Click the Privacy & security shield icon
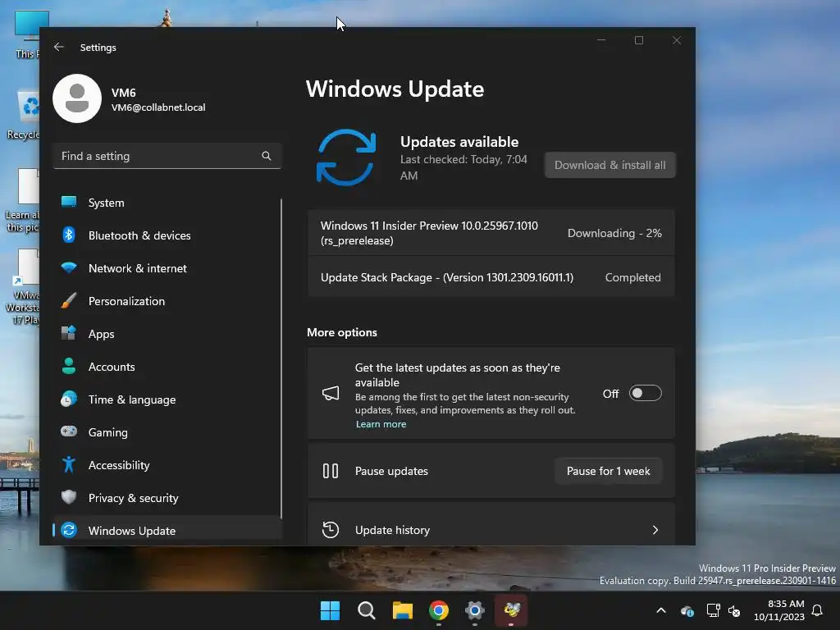The height and width of the screenshot is (630, 840). coord(69,497)
